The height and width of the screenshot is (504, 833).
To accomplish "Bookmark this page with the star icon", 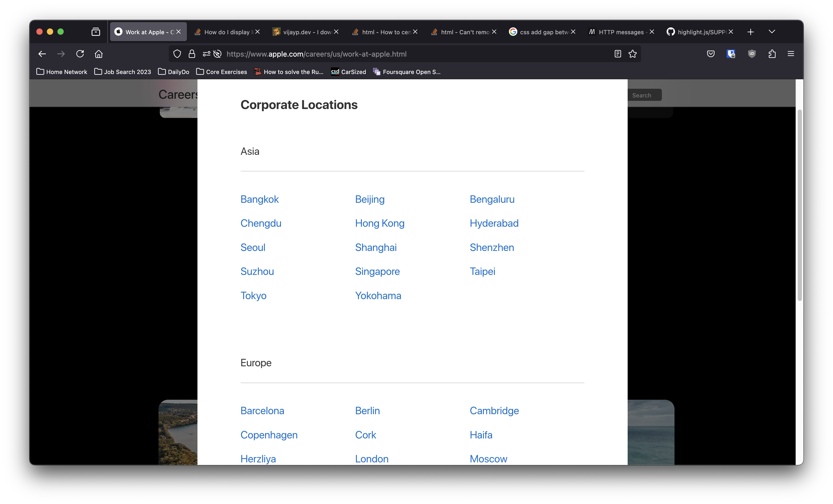I will (633, 54).
